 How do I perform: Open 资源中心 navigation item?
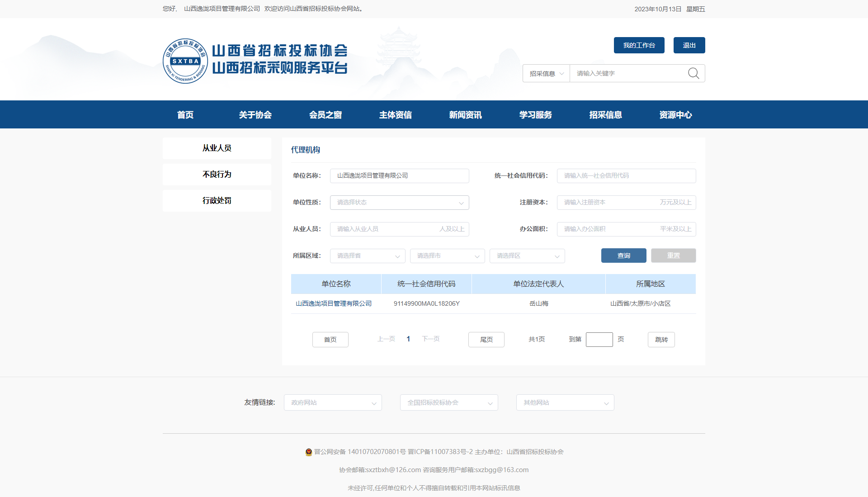click(x=676, y=115)
